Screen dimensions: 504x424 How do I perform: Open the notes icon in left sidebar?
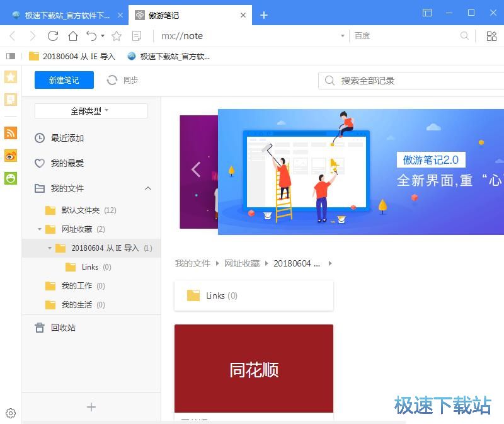tap(11, 100)
